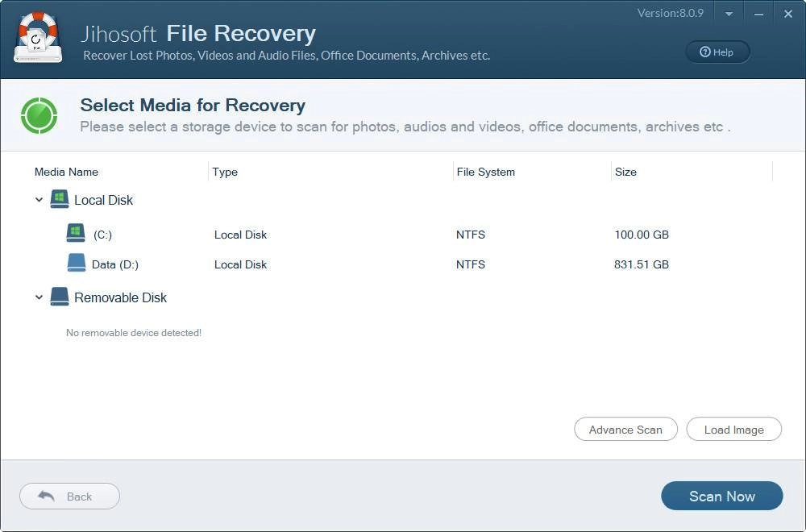Close the File Recovery window
Image resolution: width=806 pixels, height=532 pixels.
(788, 14)
